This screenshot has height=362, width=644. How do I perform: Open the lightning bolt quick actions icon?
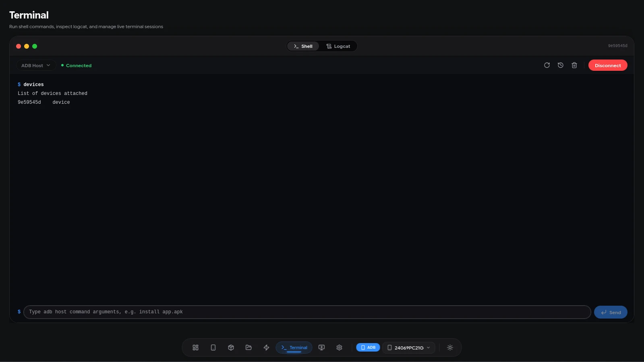[x=266, y=348]
